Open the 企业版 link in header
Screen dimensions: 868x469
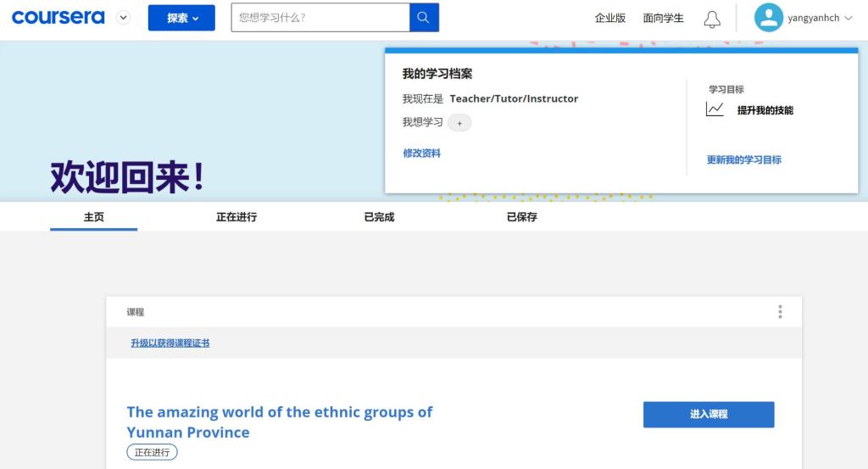click(x=609, y=18)
